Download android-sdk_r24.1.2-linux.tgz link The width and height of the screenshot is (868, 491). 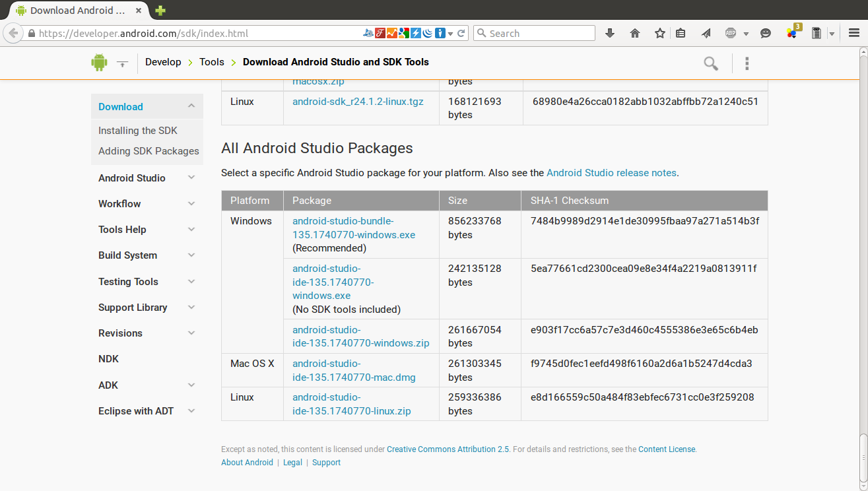click(358, 102)
